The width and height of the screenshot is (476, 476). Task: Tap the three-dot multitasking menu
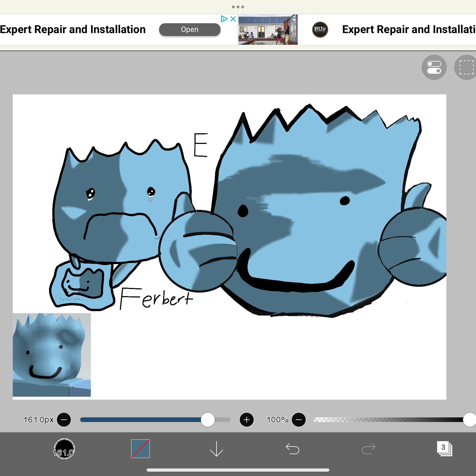pyautogui.click(x=238, y=7)
